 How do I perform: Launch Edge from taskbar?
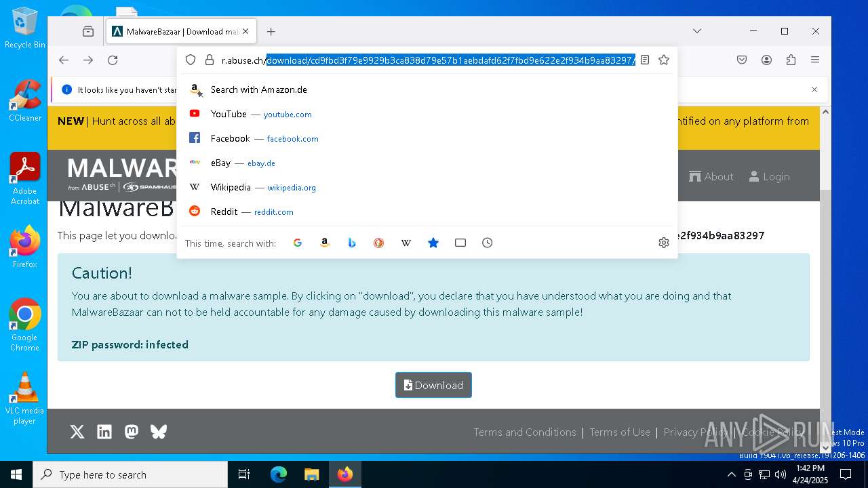tap(279, 474)
